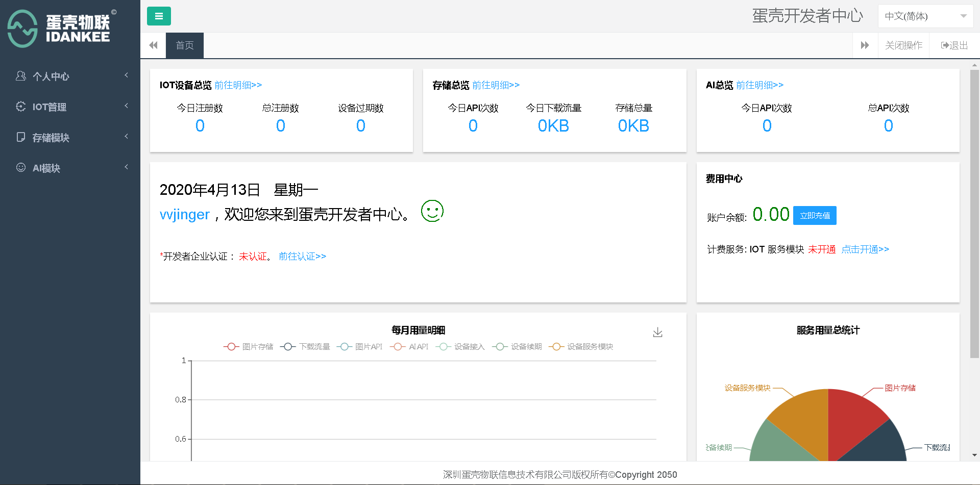Click the 总API次数 value

(889, 126)
